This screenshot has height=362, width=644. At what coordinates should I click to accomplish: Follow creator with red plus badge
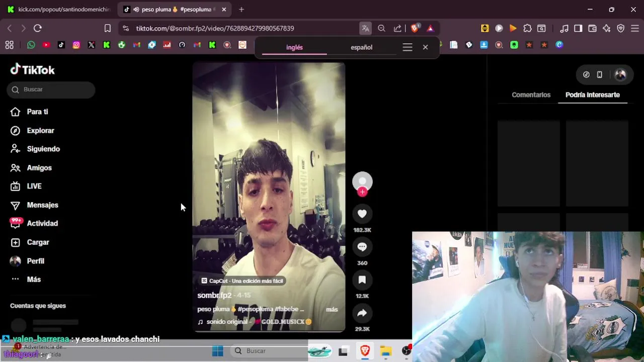pos(362,192)
